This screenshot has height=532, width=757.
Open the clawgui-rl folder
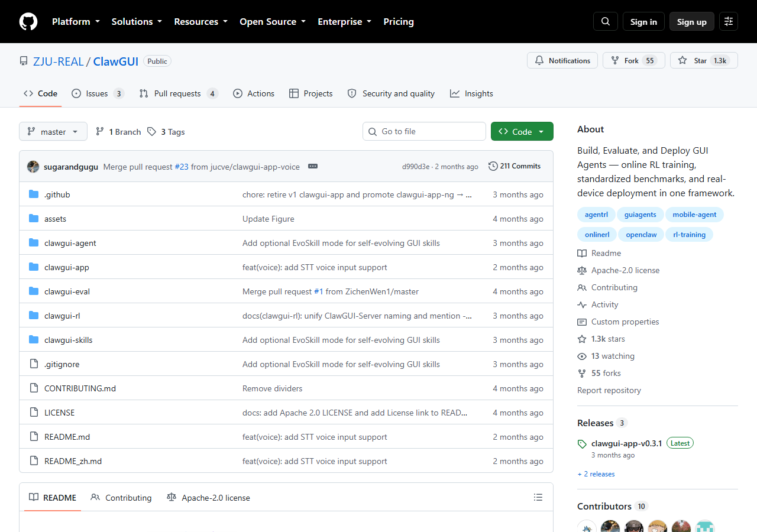pyautogui.click(x=62, y=316)
